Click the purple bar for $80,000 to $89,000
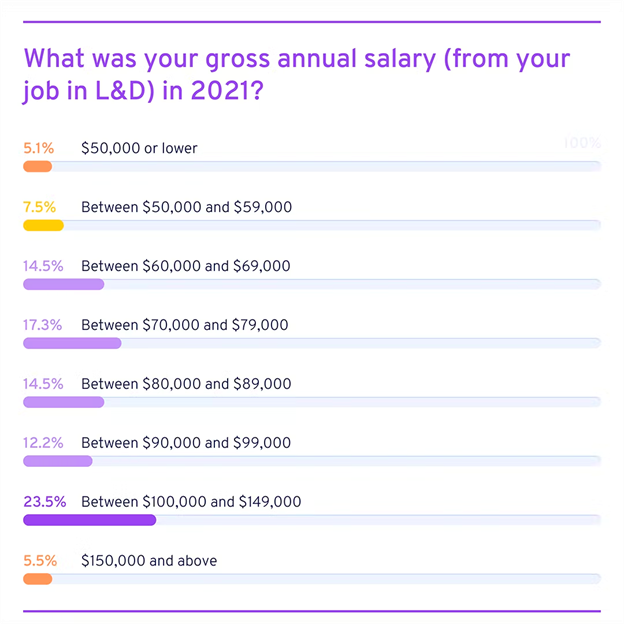 pyautogui.click(x=63, y=402)
